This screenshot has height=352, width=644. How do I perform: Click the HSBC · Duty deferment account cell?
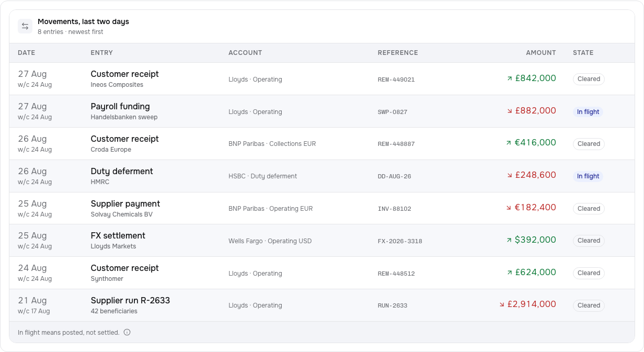point(263,176)
